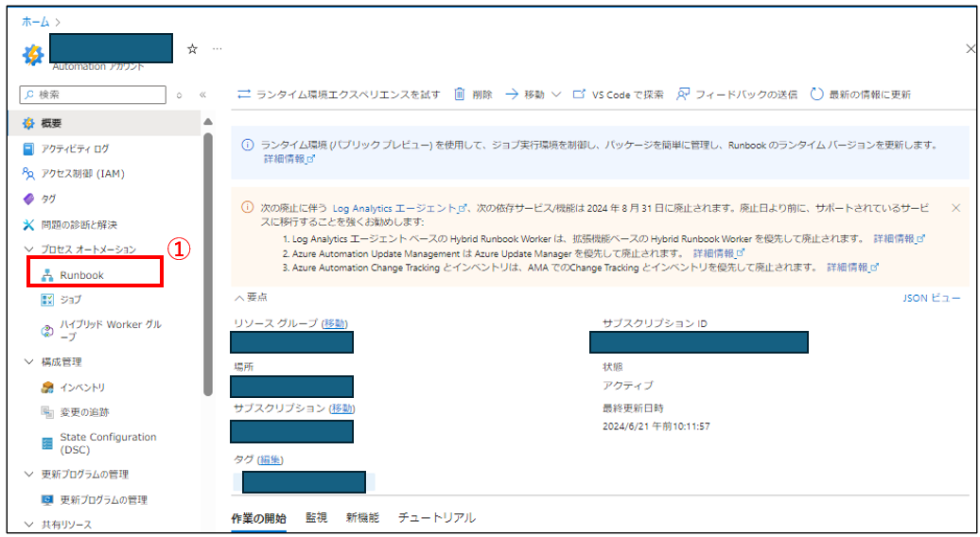The height and width of the screenshot is (537, 980).
Task: Open the 概要 overview gear icon
Action: tap(28, 123)
